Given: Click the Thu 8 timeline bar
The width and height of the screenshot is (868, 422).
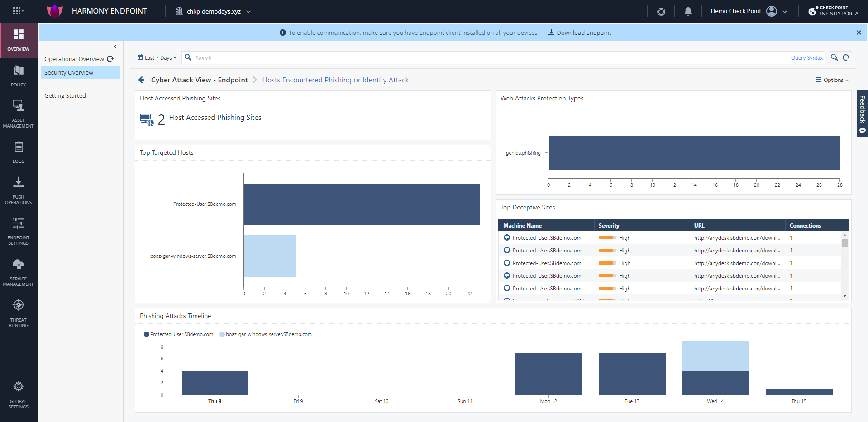Looking at the screenshot, I should pos(215,383).
